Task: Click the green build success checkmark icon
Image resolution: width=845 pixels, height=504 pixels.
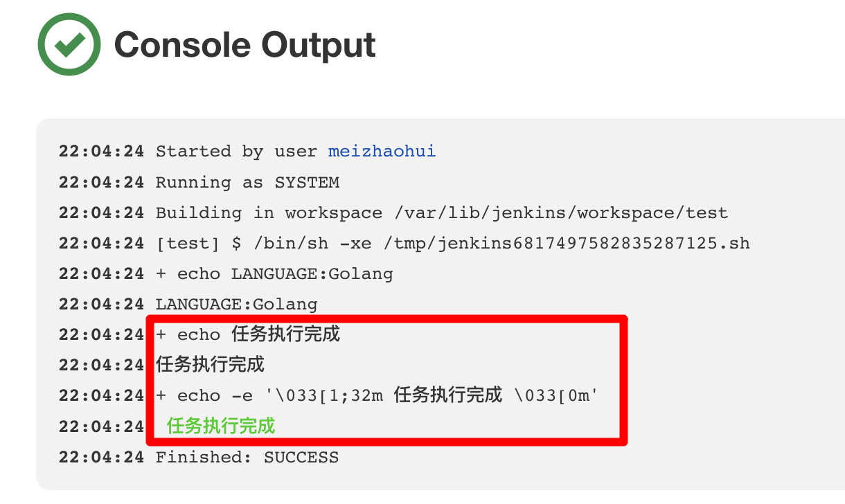Action: tap(69, 44)
